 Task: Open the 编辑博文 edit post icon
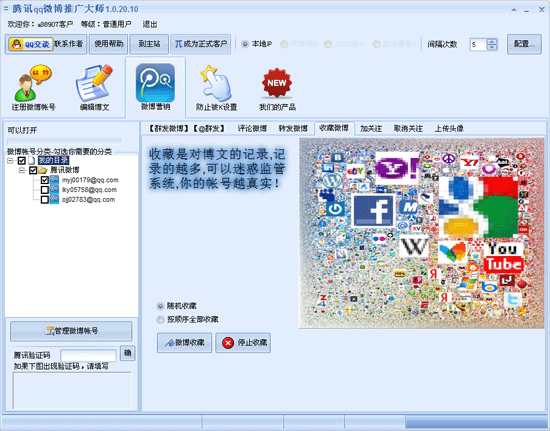coord(94,88)
